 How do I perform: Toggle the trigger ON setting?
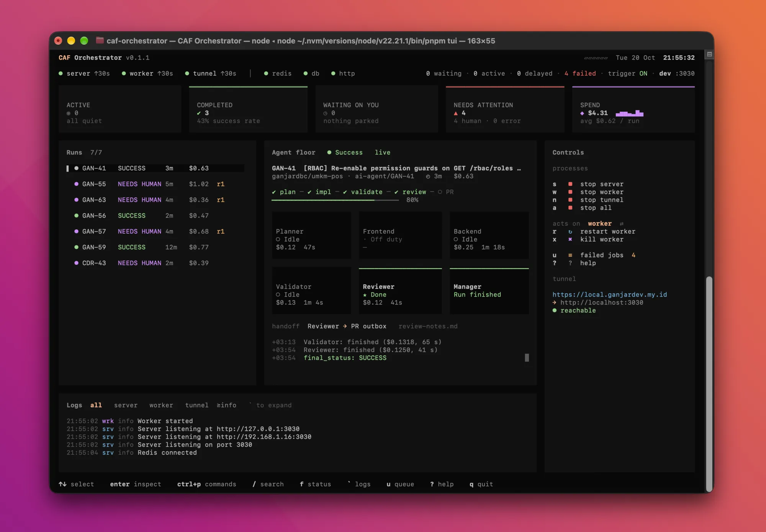pyautogui.click(x=628, y=73)
